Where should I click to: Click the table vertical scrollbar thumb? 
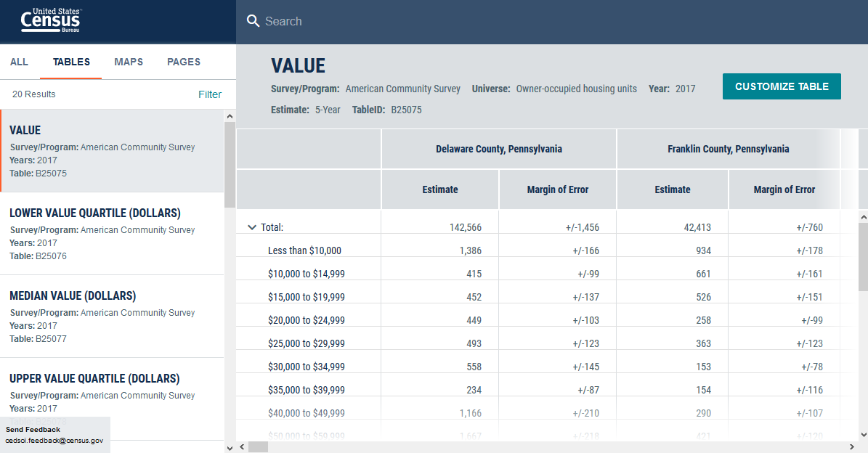pos(863,257)
